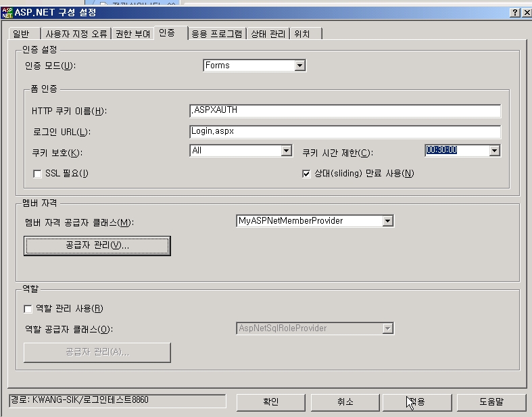
Task: Select the 인증 tab
Action: [x=170, y=32]
